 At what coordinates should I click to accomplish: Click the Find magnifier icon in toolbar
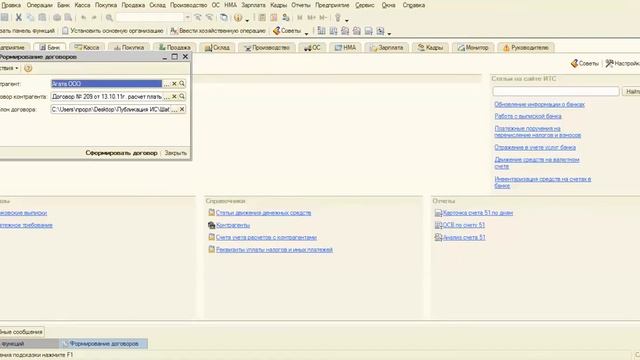(109, 18)
